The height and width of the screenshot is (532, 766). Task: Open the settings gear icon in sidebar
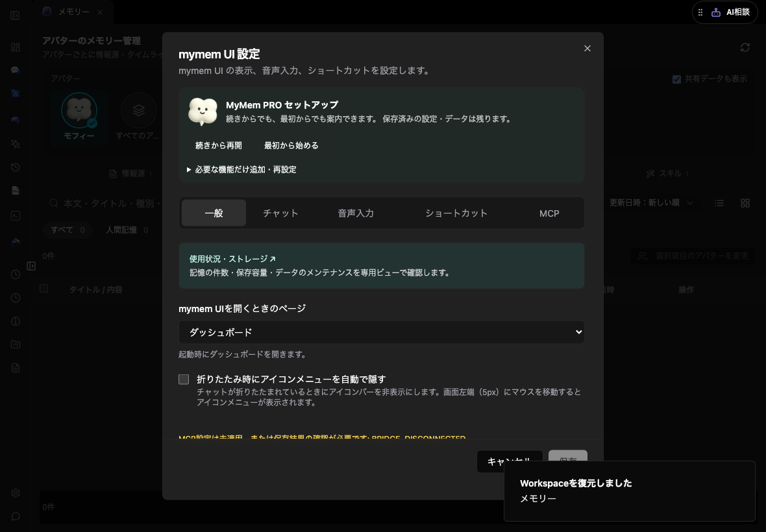click(16, 493)
